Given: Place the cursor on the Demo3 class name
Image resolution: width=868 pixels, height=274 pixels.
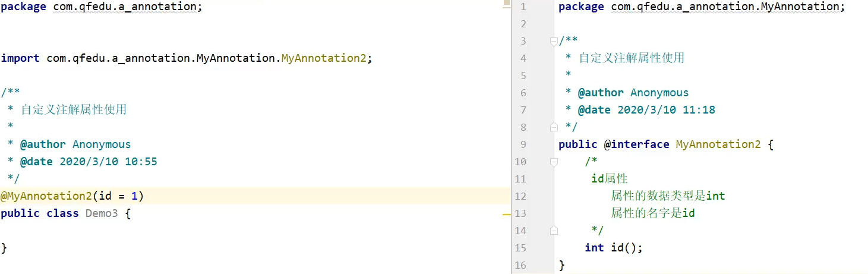Looking at the screenshot, I should point(102,213).
